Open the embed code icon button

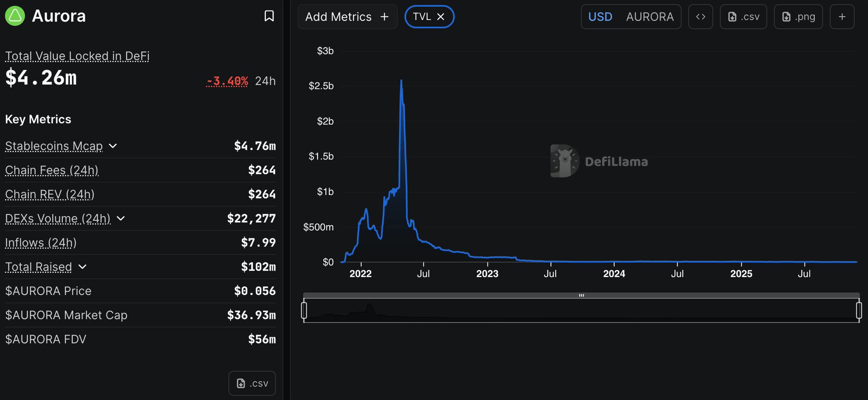[700, 17]
